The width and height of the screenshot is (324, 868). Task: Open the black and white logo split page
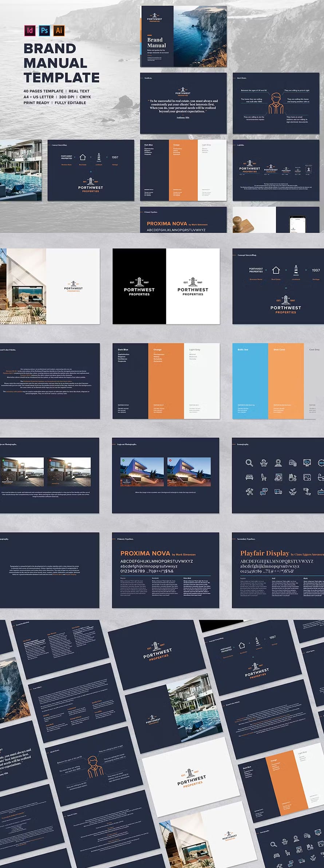[166, 286]
